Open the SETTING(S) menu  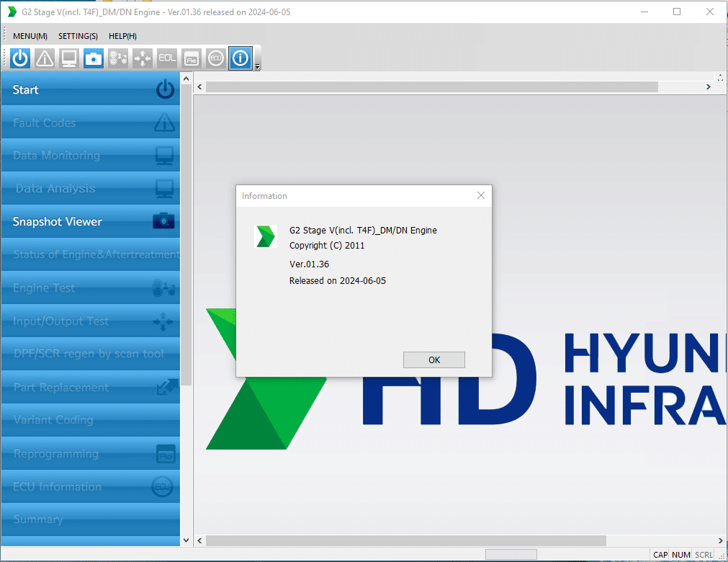78,36
